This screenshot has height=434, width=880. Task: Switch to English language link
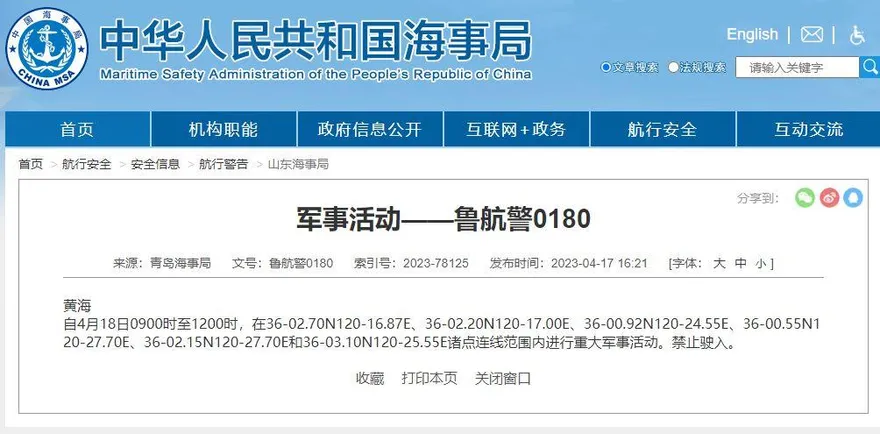click(752, 35)
